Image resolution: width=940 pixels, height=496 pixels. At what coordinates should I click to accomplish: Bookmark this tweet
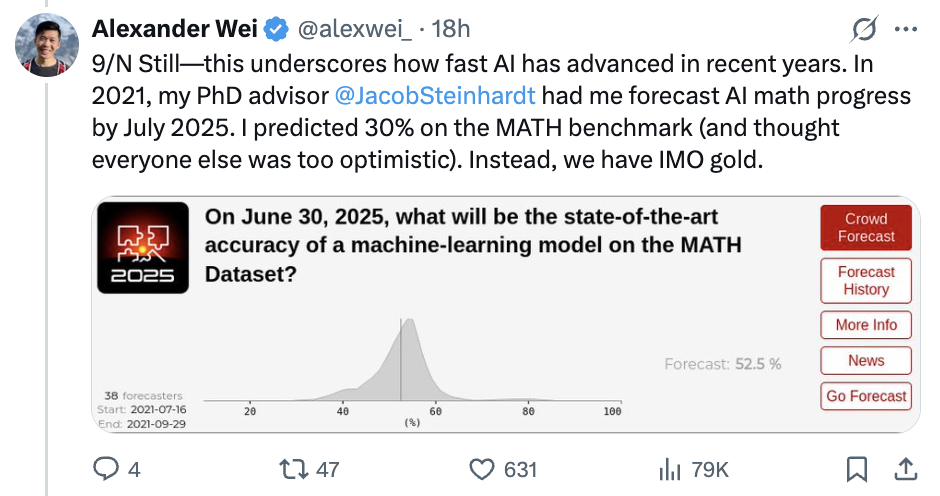(x=857, y=468)
